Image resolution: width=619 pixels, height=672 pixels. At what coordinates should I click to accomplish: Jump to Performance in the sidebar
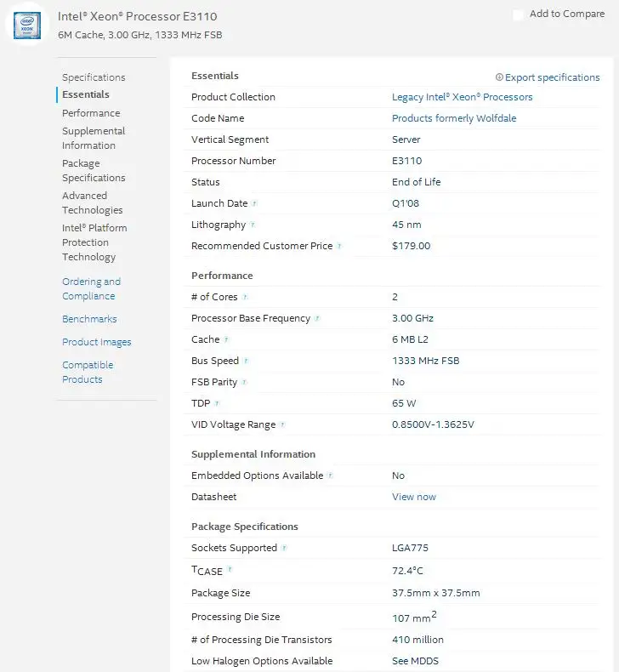pos(91,113)
